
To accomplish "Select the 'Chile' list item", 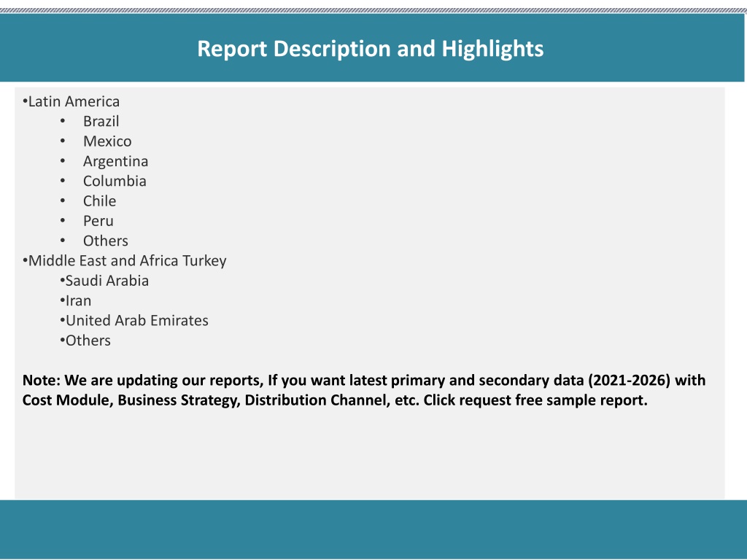I will click(99, 201).
